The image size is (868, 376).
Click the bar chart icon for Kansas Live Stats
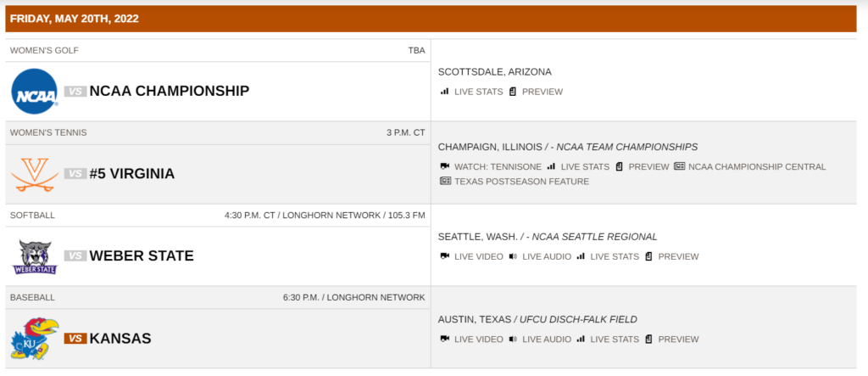coord(581,339)
